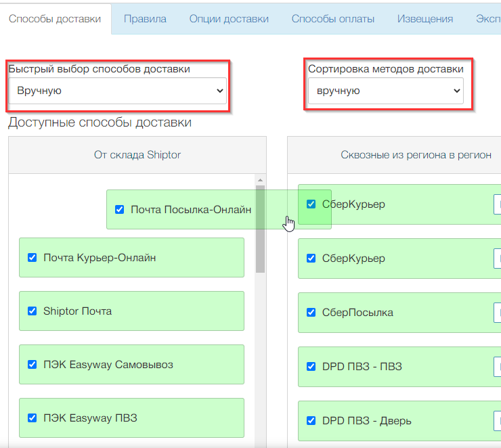Switch to the Правила tab
The width and height of the screenshot is (501, 448).
coord(145,19)
